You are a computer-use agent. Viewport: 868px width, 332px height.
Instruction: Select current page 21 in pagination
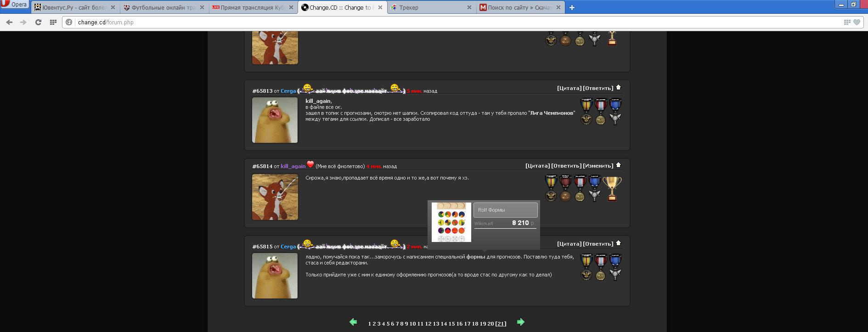click(501, 324)
